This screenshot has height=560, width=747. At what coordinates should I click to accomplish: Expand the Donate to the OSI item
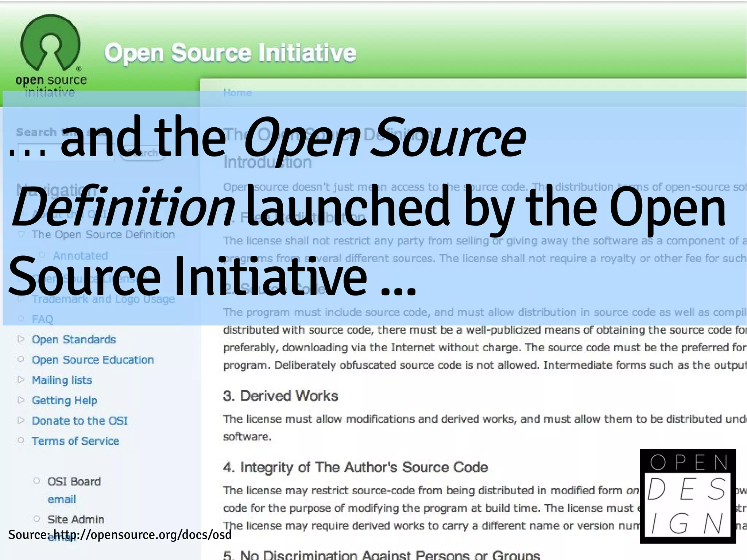tap(21, 420)
